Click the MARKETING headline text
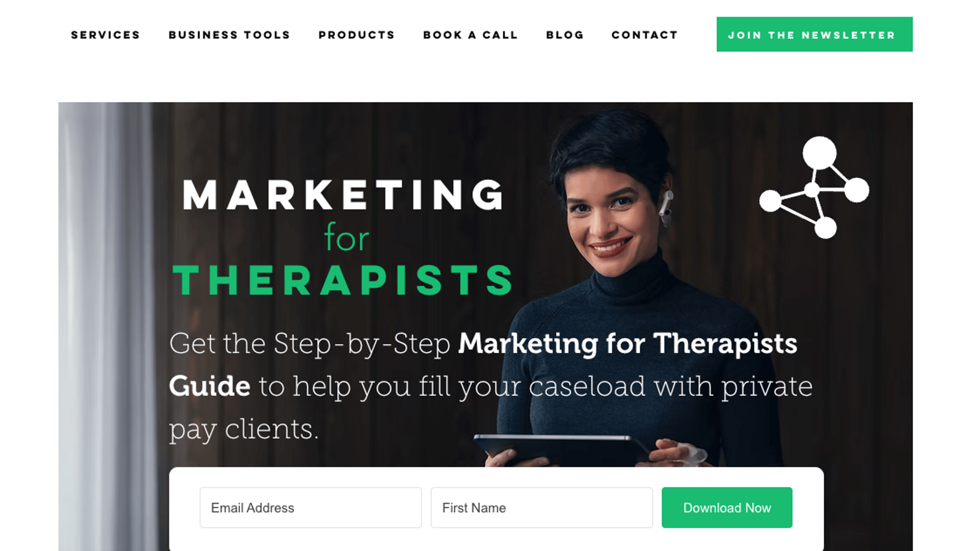This screenshot has width=980, height=551. point(344,195)
